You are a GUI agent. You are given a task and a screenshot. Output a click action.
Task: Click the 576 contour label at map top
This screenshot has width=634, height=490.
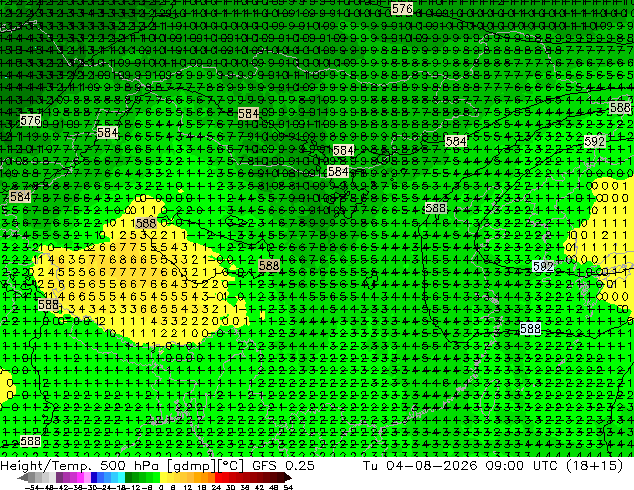coord(402,8)
